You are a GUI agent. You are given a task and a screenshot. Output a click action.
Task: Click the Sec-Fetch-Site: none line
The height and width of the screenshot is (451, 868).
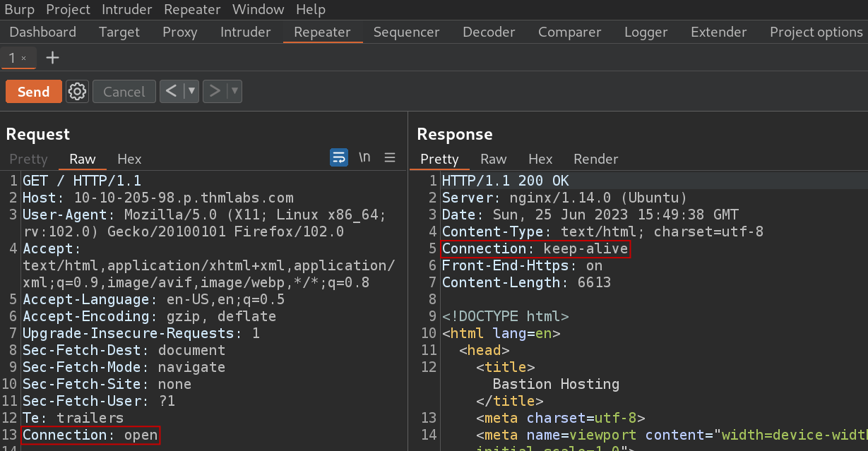(107, 384)
